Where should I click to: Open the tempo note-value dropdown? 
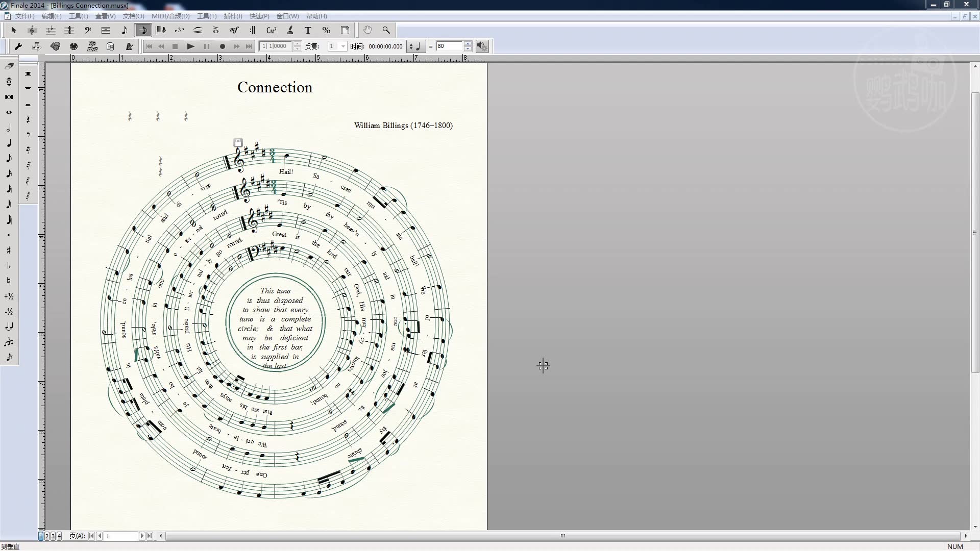[x=415, y=46]
